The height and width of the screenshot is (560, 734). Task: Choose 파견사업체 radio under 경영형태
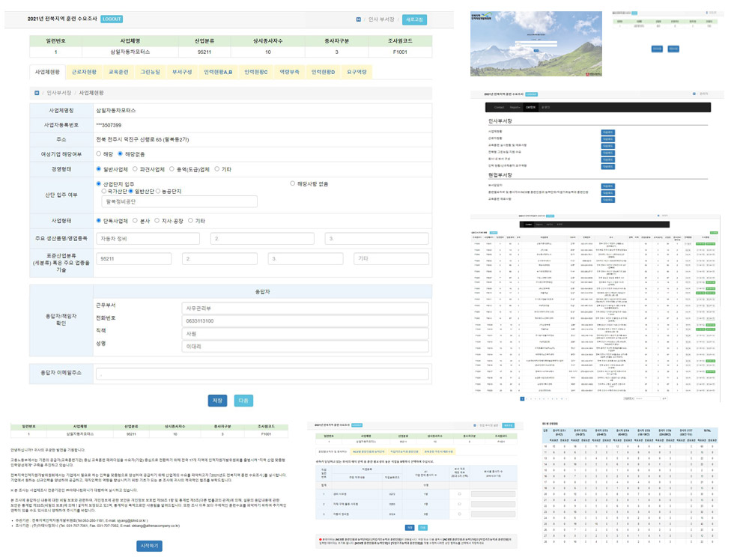[135, 169]
